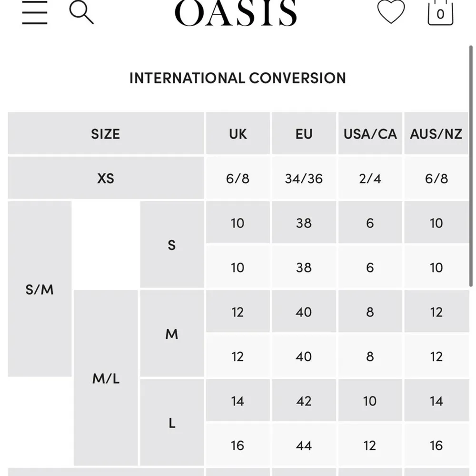Select the EU column header
The width and height of the screenshot is (476, 476).
click(x=304, y=134)
